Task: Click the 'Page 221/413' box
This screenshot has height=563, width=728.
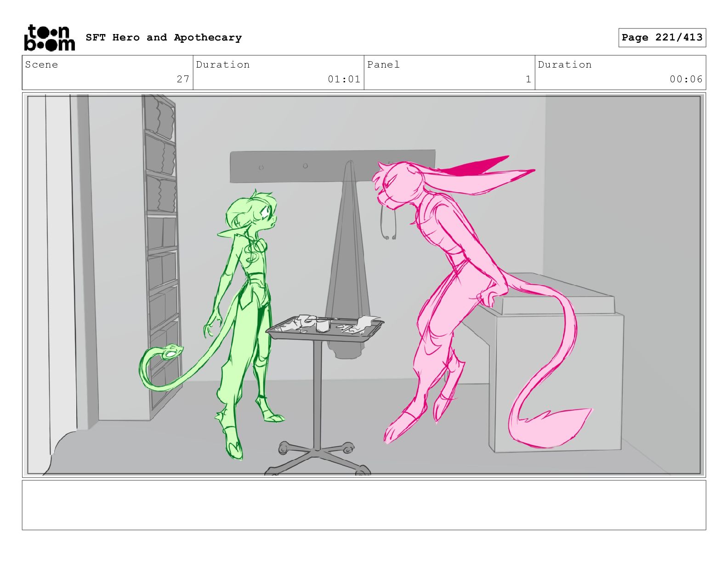Action: coord(662,38)
